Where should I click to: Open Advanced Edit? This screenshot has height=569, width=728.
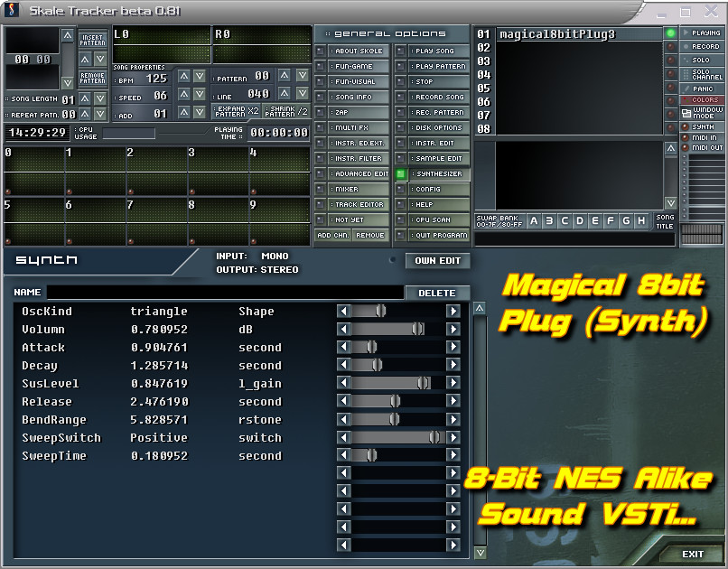point(359,173)
